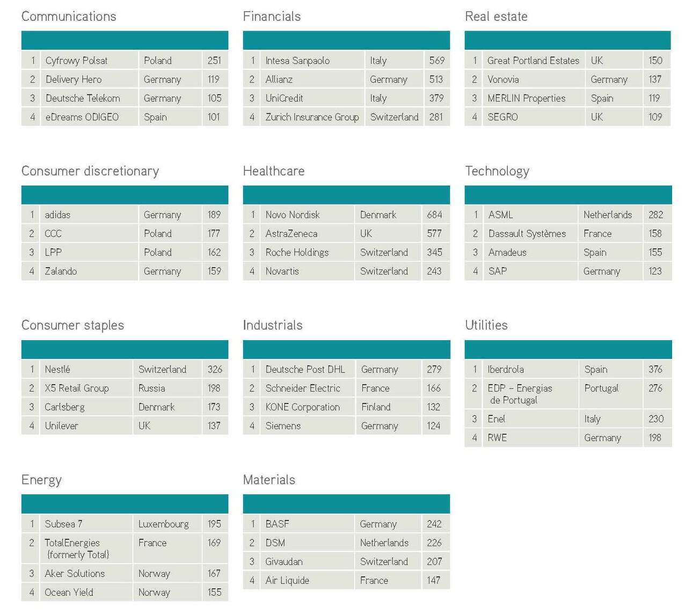Select Givaudan company name
The image size is (693, 616).
coord(284,561)
